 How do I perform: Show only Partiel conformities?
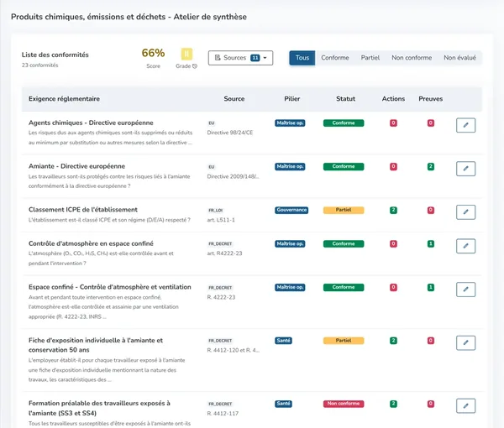pyautogui.click(x=370, y=58)
